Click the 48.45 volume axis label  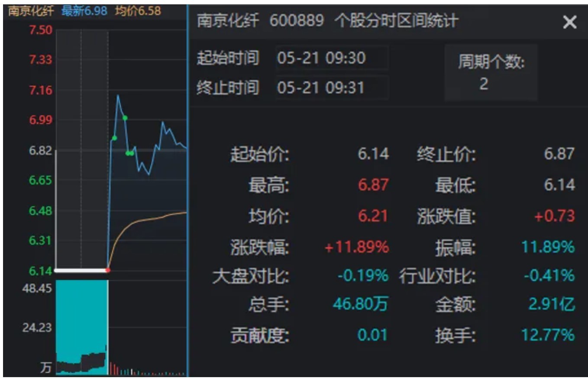[x=37, y=288]
